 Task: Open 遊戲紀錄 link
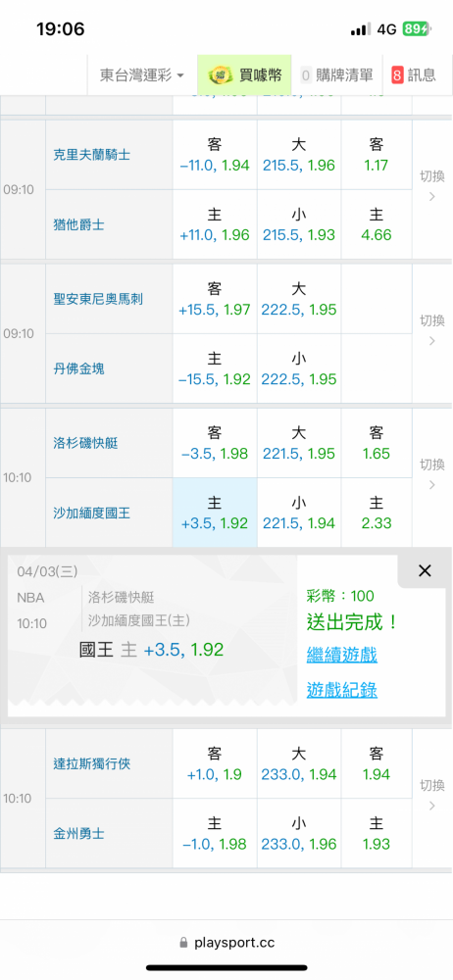coord(341,690)
